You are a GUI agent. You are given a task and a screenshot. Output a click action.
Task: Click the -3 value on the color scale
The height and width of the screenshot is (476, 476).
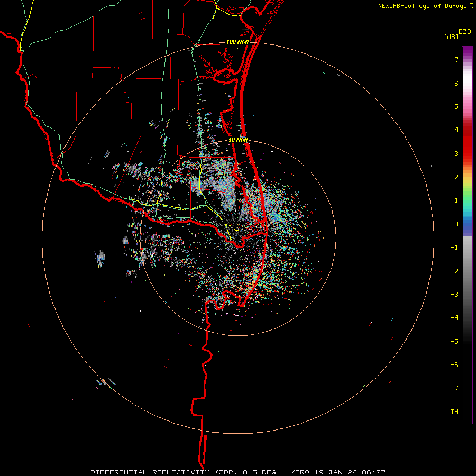coord(454,295)
